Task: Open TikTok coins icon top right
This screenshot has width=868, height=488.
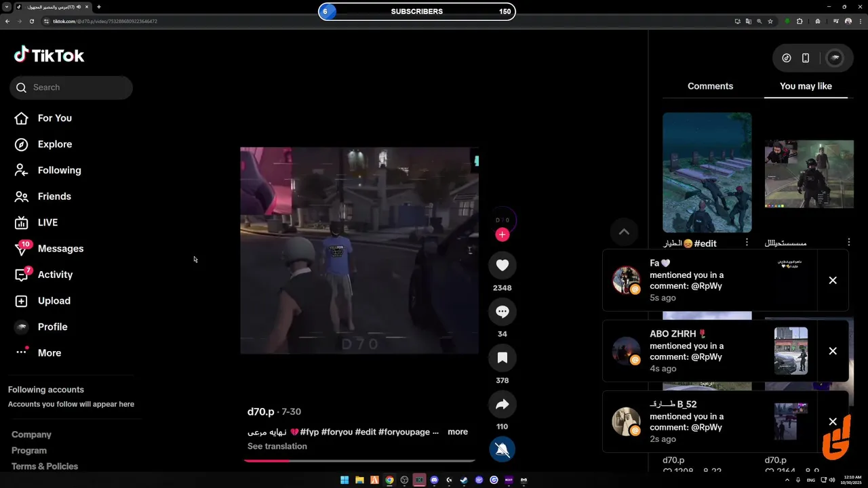Action: pos(787,58)
